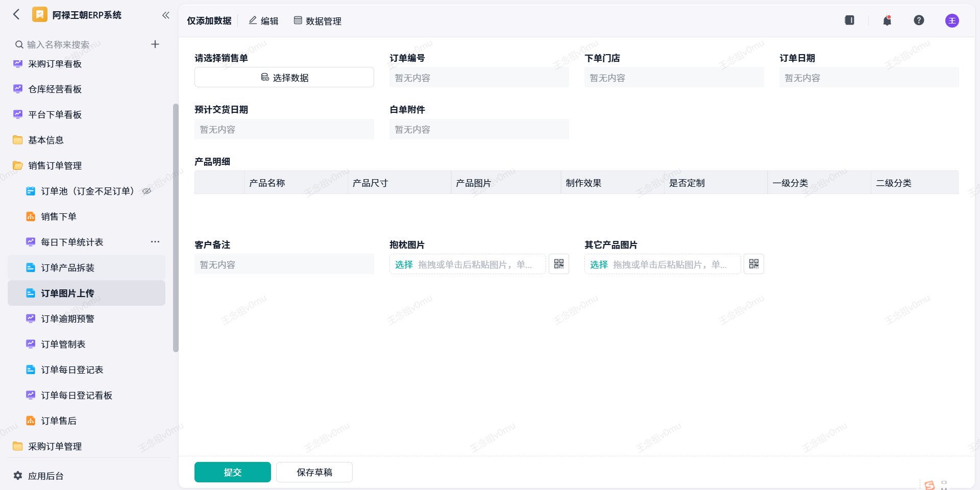Click the 订单产品拆装 form icon
The height and width of the screenshot is (490, 980).
(x=31, y=268)
